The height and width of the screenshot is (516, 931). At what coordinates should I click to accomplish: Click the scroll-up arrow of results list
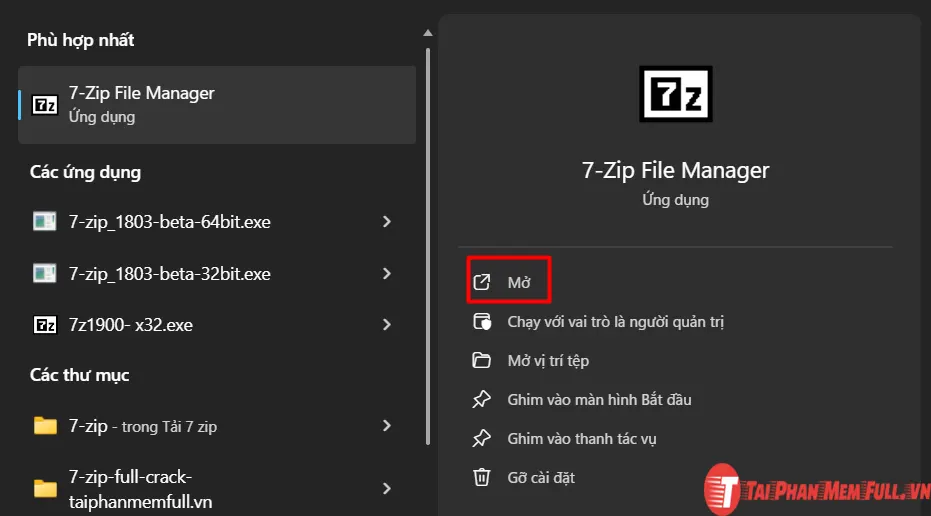(x=428, y=33)
